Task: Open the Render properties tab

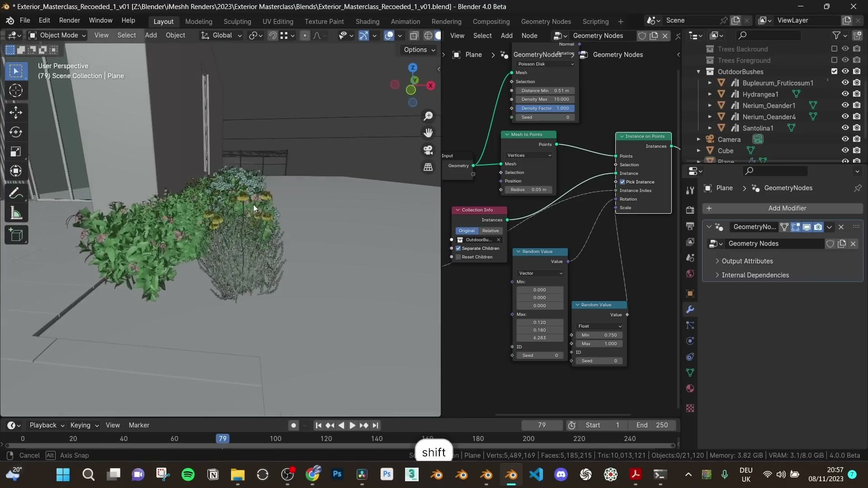Action: 690,210
